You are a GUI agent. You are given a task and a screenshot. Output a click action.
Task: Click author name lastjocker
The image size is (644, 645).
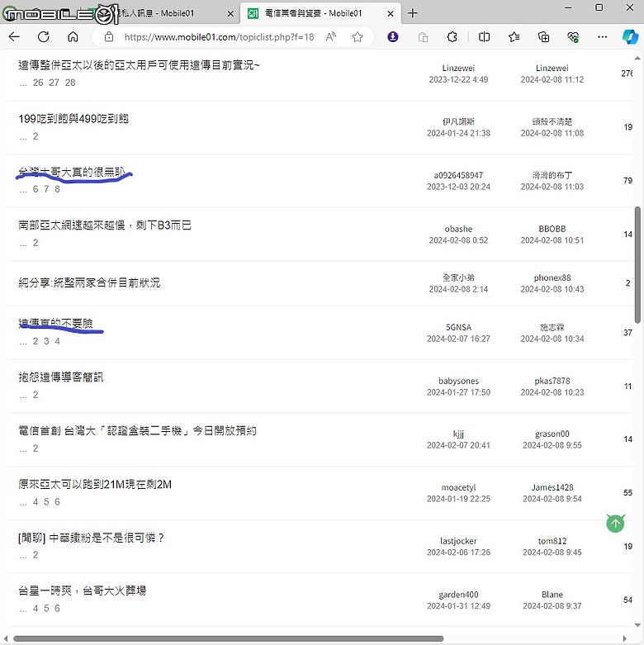pyautogui.click(x=458, y=541)
